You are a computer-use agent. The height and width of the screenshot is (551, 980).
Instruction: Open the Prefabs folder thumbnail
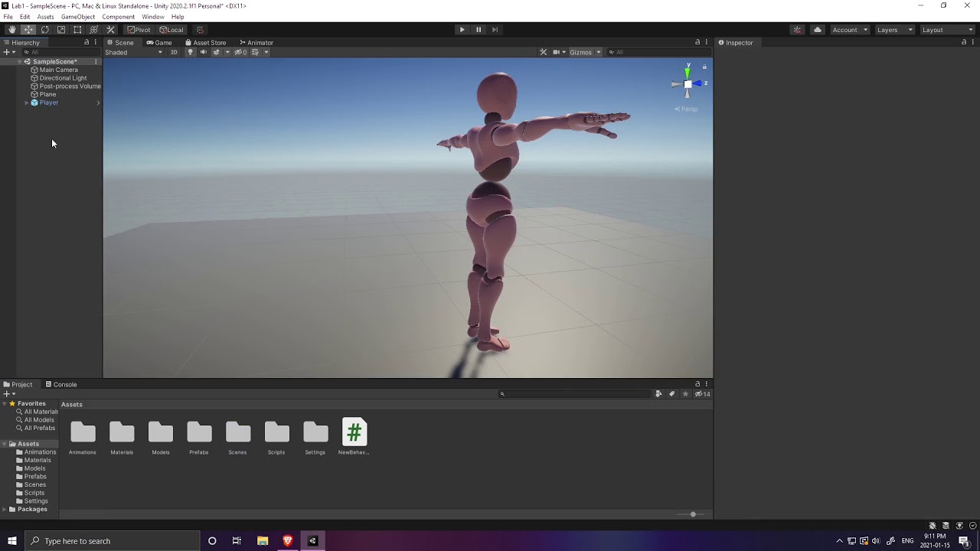pyautogui.click(x=199, y=437)
